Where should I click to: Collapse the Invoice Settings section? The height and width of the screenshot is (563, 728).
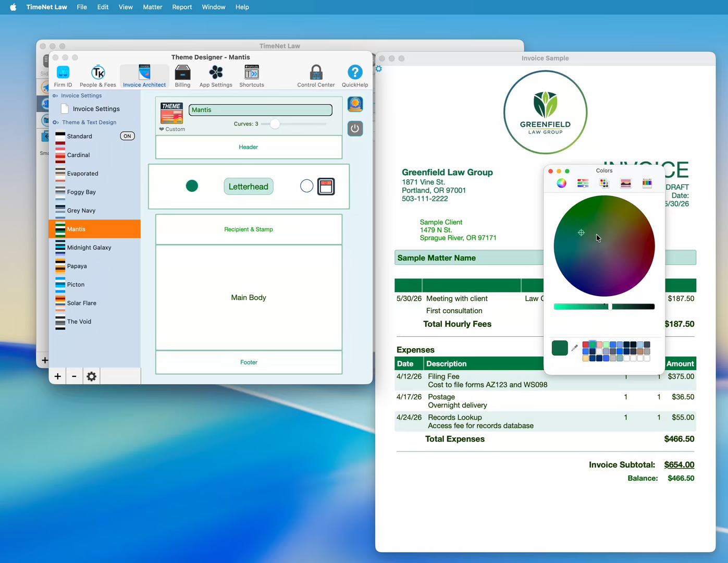point(55,96)
